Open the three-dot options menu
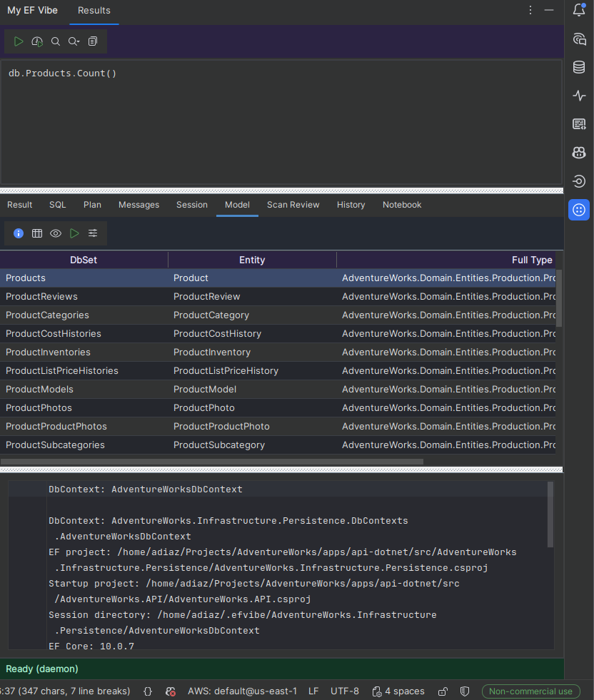Image resolution: width=594 pixels, height=700 pixels. (530, 10)
